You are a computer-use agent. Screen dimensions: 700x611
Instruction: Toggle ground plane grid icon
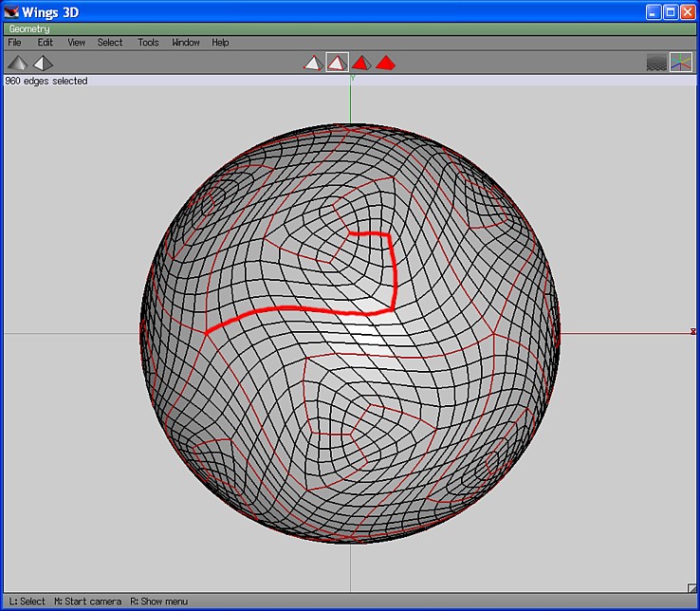point(656,63)
